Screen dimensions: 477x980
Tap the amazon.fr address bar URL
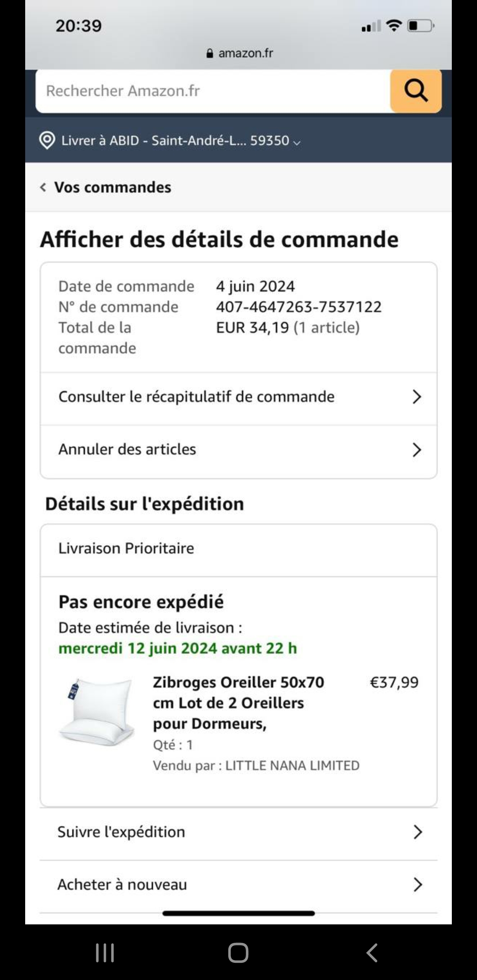pos(246,53)
